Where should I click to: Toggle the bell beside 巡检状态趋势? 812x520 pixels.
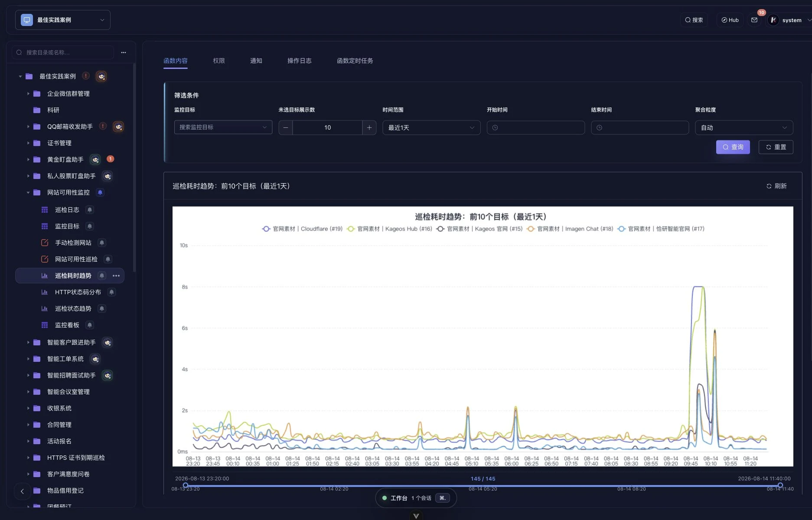coord(102,309)
